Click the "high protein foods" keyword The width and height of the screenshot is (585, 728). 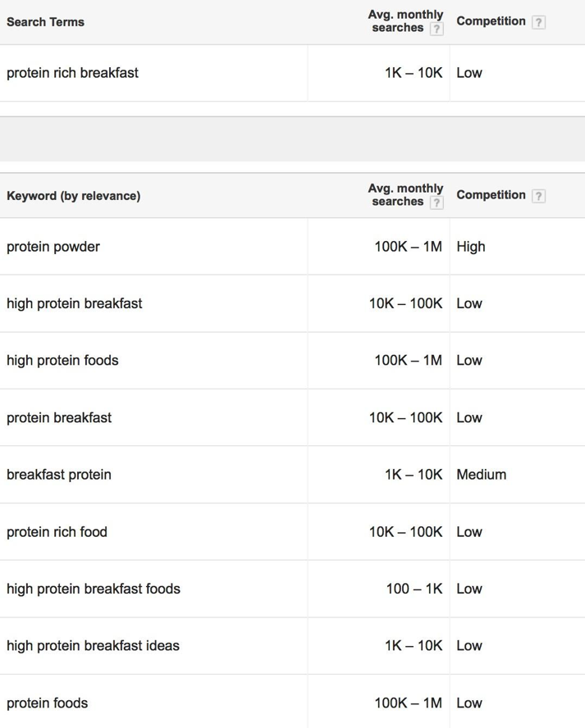tap(62, 361)
